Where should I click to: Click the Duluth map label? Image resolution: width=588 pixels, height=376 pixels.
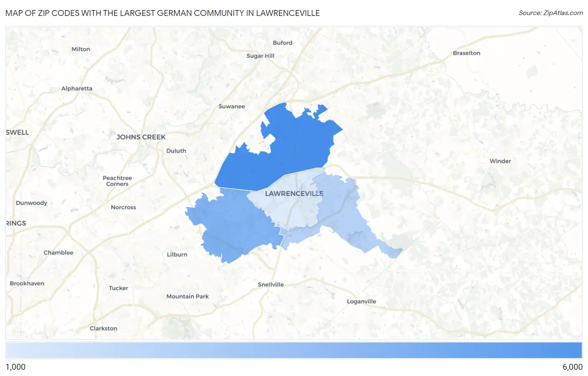click(x=176, y=151)
